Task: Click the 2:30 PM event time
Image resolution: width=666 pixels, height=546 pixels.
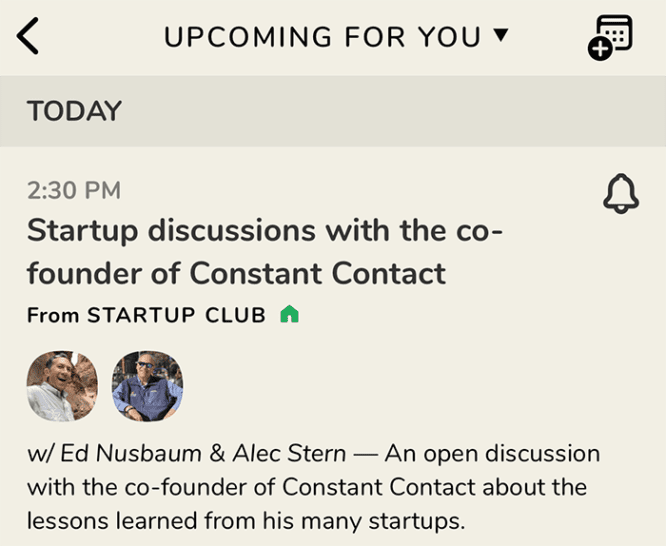Action: tap(73, 189)
